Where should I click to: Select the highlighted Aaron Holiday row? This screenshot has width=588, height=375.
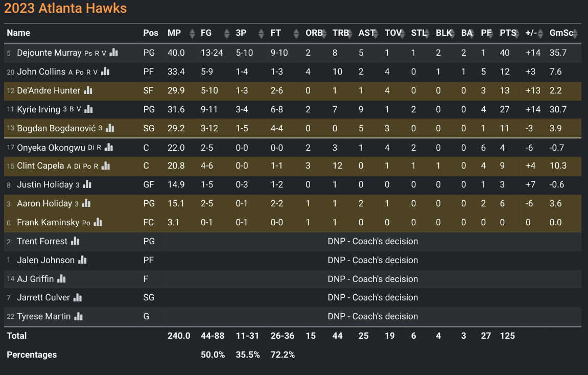point(293,204)
